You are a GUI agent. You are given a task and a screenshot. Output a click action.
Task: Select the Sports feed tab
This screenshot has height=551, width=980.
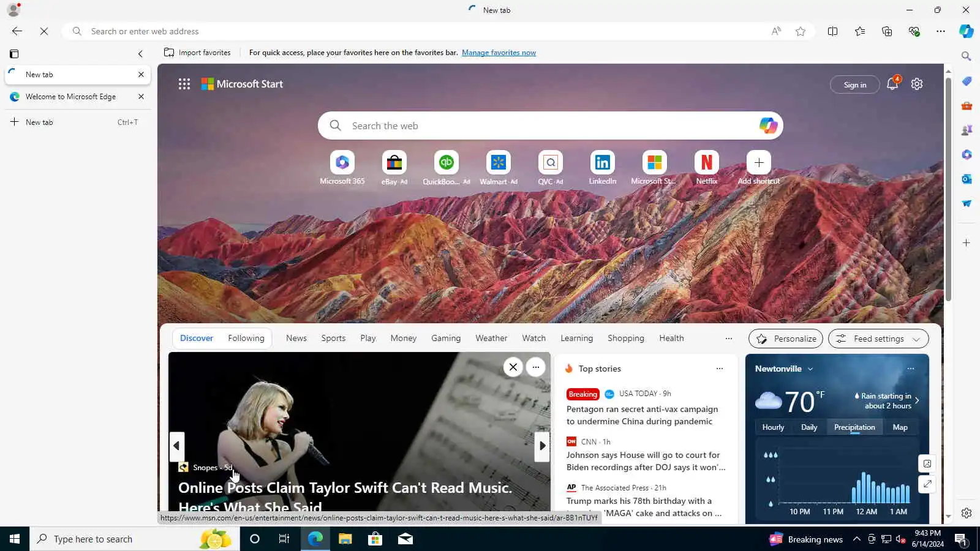(333, 338)
